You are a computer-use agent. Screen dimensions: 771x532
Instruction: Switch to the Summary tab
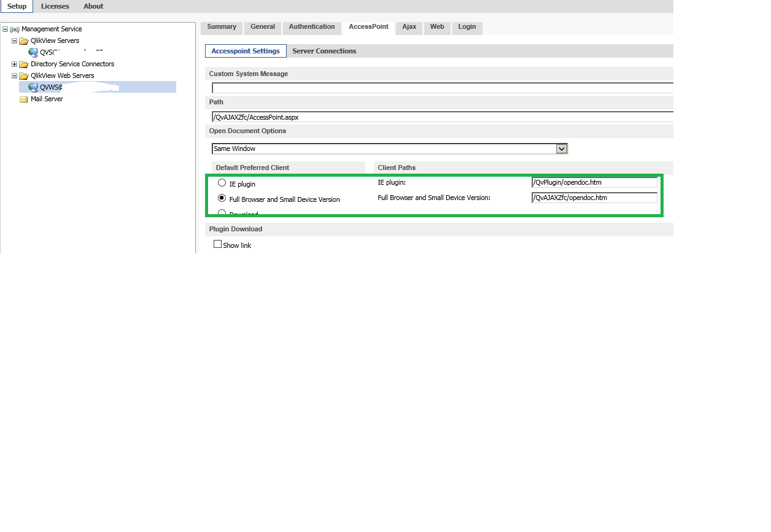(222, 27)
